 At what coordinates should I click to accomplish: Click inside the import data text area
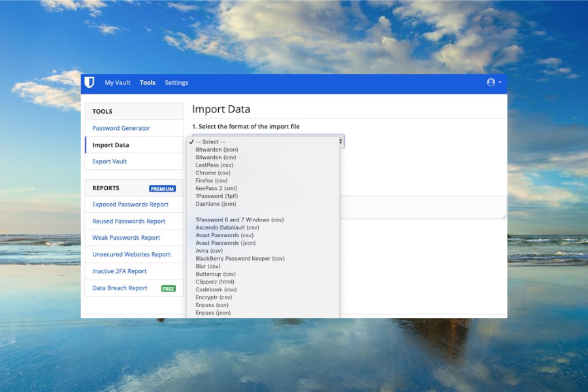(x=423, y=208)
